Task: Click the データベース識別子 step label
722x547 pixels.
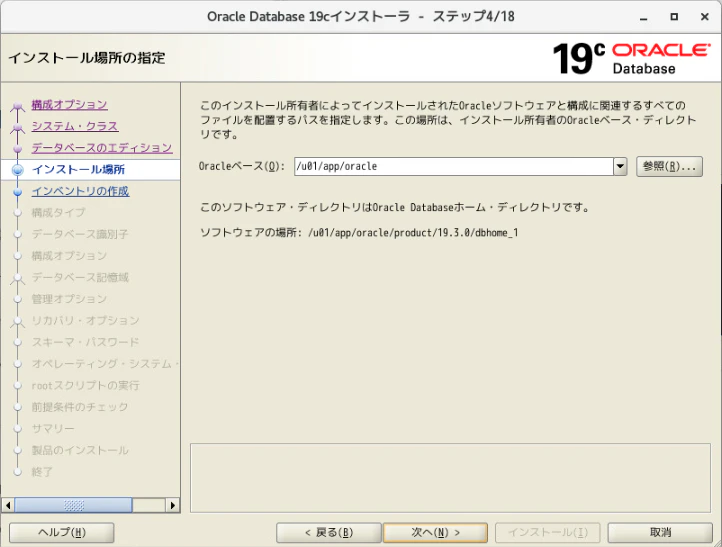Action: (x=80, y=234)
